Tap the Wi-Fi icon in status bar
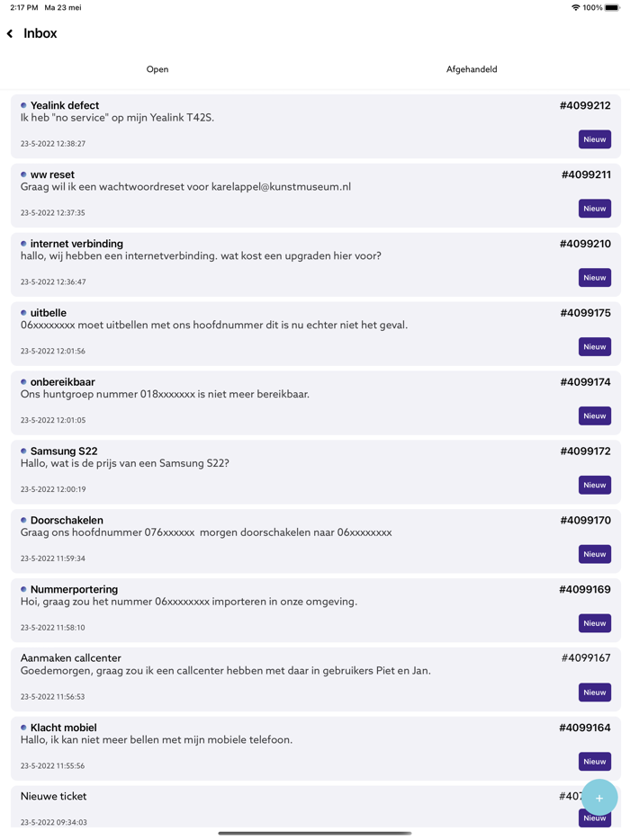 (575, 7)
